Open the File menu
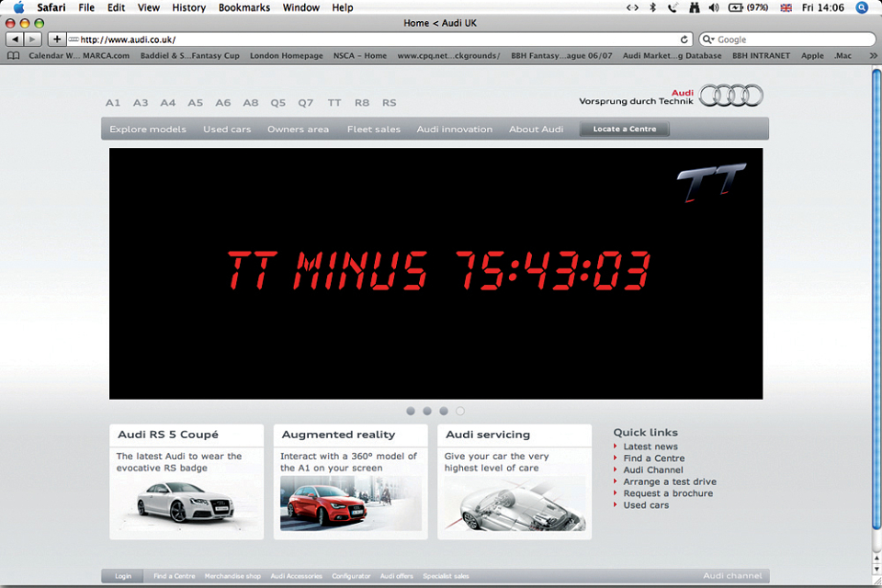The image size is (882, 588). (x=86, y=7)
